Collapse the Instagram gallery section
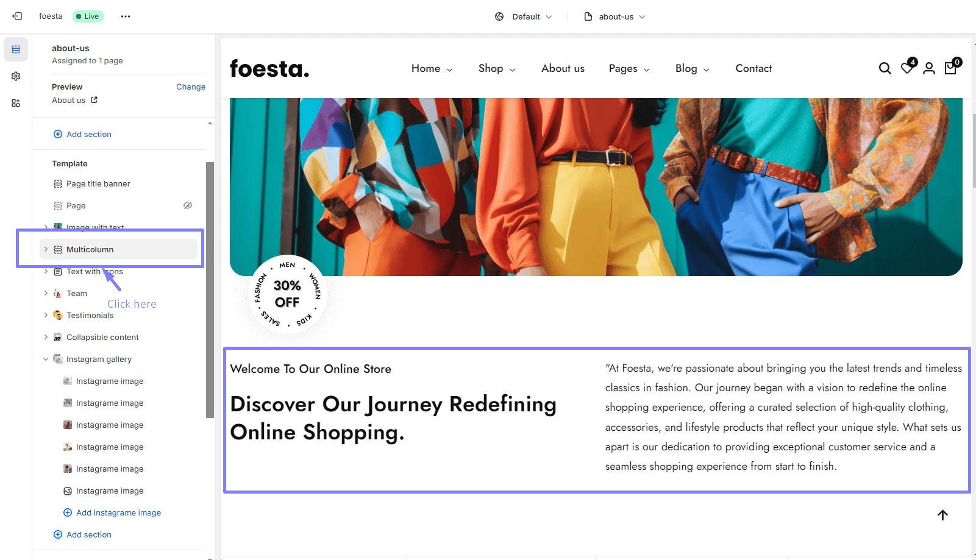 click(x=46, y=359)
